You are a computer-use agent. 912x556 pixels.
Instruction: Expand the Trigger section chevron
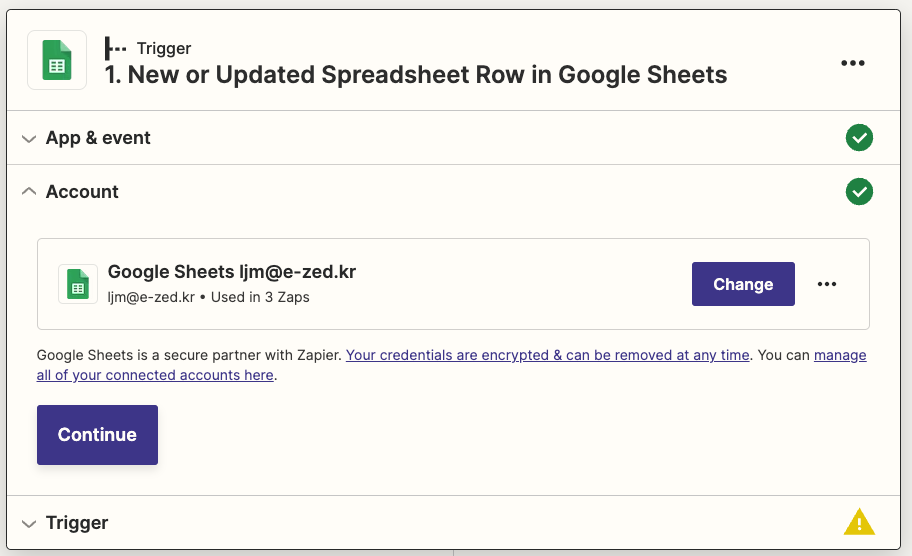pyautogui.click(x=29, y=523)
